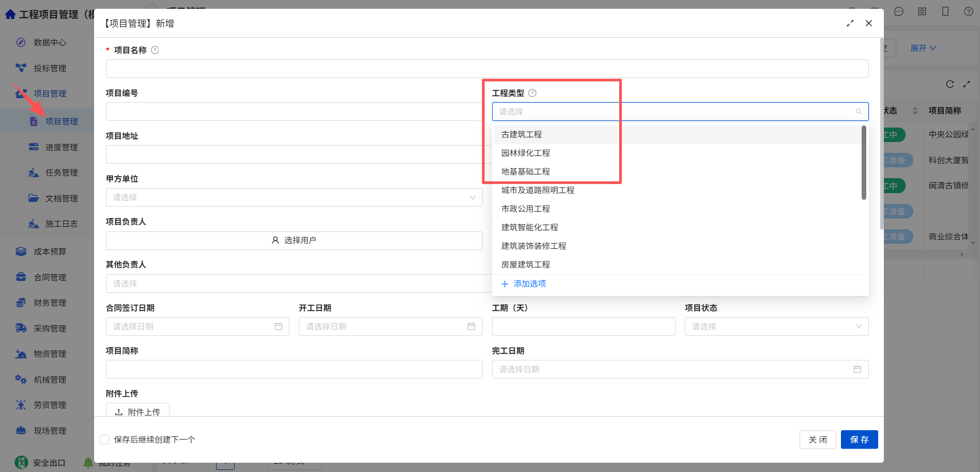Click the 项目名称 input field
The height and width of the screenshot is (472, 980).
487,69
